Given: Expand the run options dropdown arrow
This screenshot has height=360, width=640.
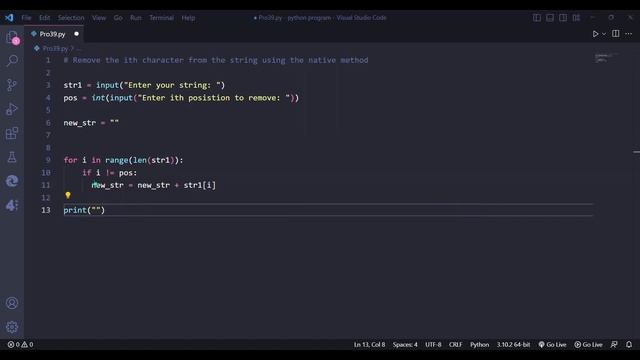Looking at the screenshot, I should click(604, 34).
